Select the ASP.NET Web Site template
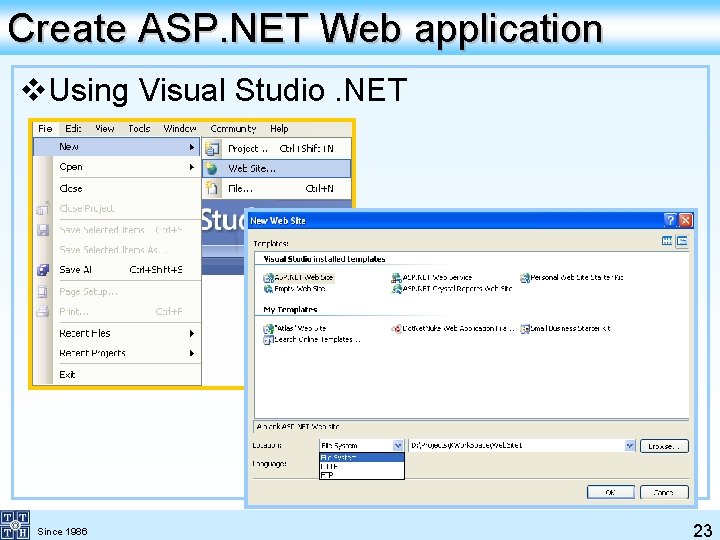The width and height of the screenshot is (720, 540). tap(298, 278)
